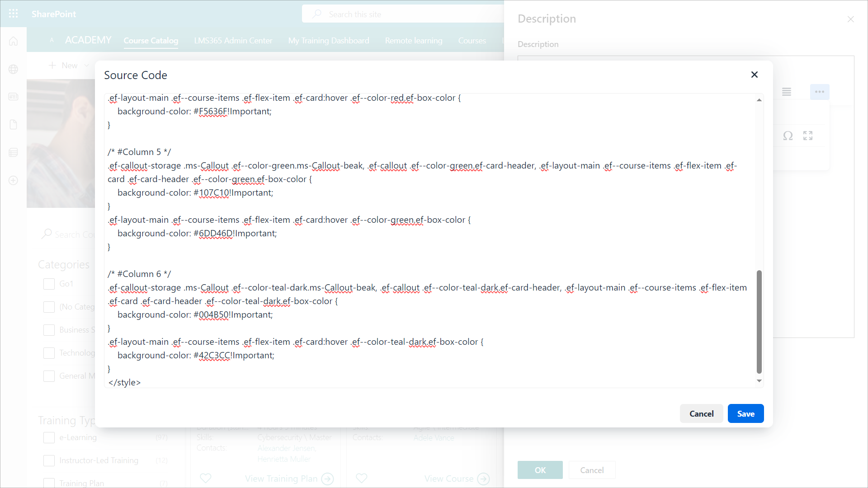Click the Home icon in left rail
Viewport: 868px width, 488px height.
[x=13, y=41]
